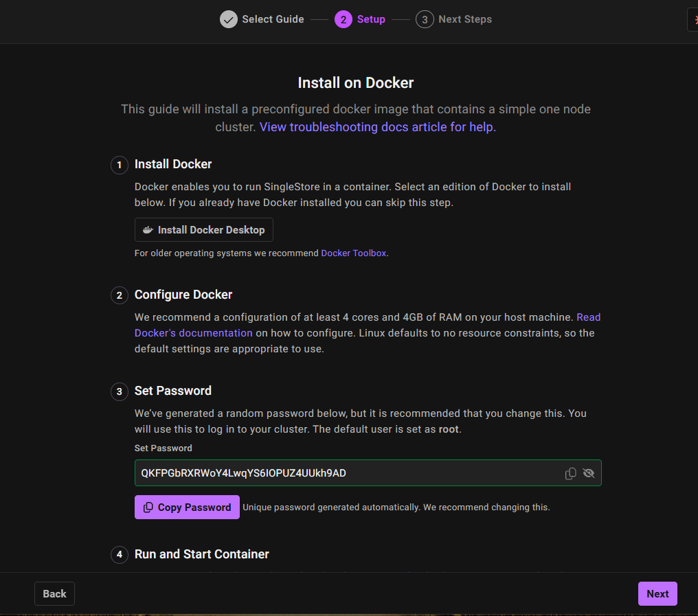Click the bold 'root' default user text
The width and height of the screenshot is (698, 616).
tap(448, 429)
